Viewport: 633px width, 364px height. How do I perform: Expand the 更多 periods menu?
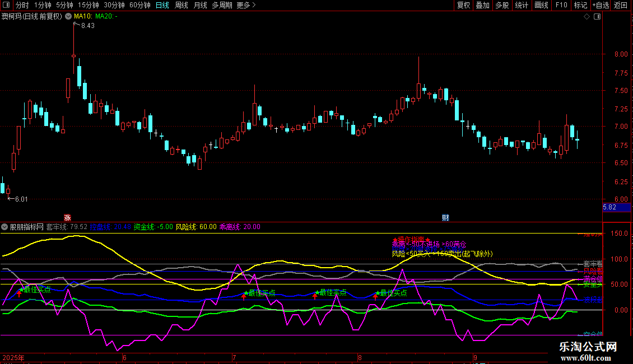(x=246, y=5)
